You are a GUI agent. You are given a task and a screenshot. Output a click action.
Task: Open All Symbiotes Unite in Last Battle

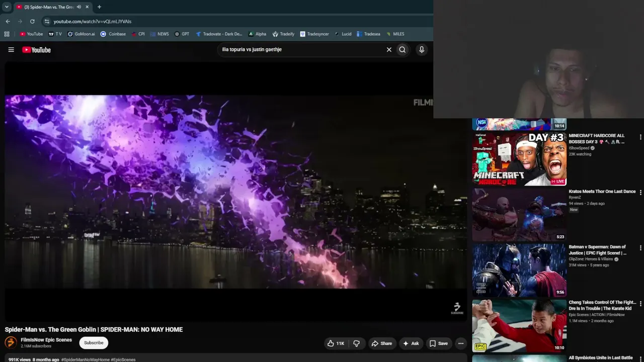tap(601, 358)
